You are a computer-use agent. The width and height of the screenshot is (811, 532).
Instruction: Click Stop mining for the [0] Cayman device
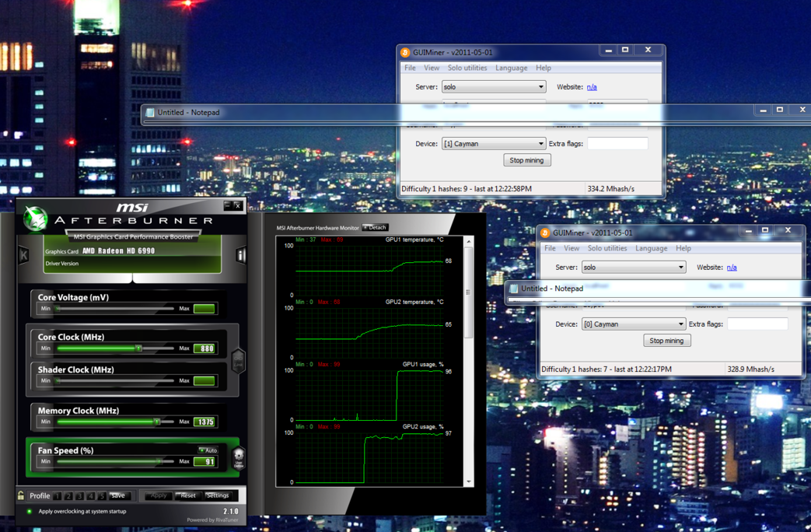point(666,341)
